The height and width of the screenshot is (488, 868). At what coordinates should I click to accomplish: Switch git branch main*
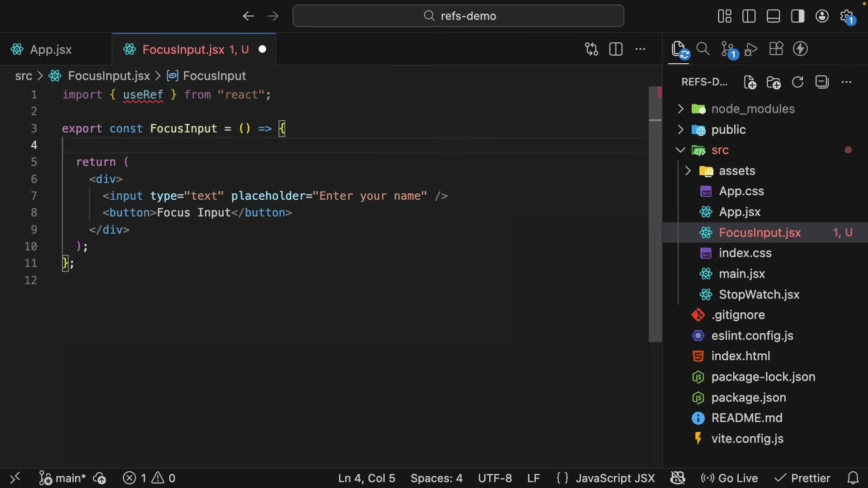coord(62,478)
